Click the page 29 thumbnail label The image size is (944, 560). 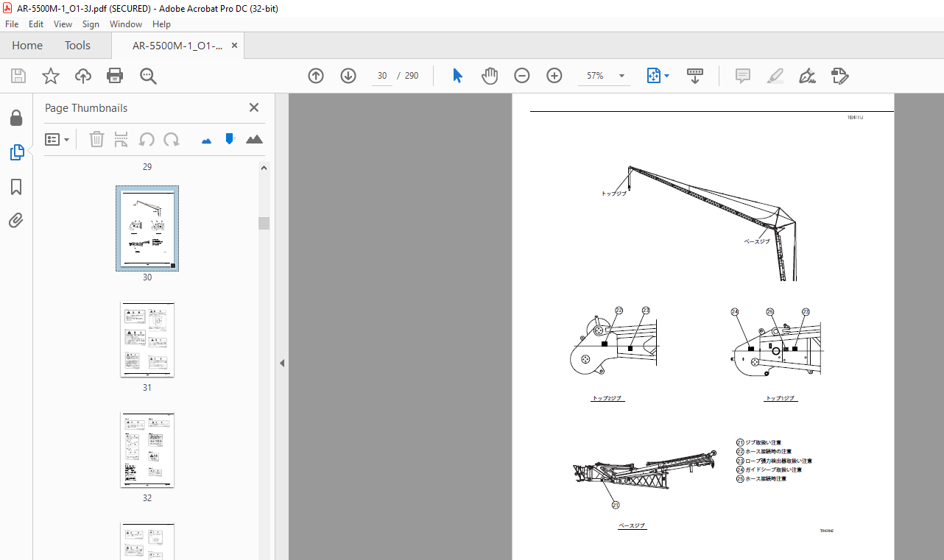pyautogui.click(x=147, y=167)
